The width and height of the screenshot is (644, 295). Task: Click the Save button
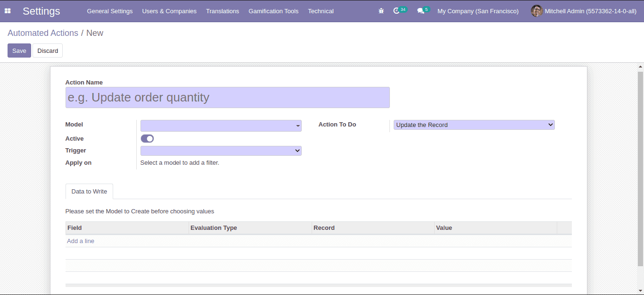point(19,51)
